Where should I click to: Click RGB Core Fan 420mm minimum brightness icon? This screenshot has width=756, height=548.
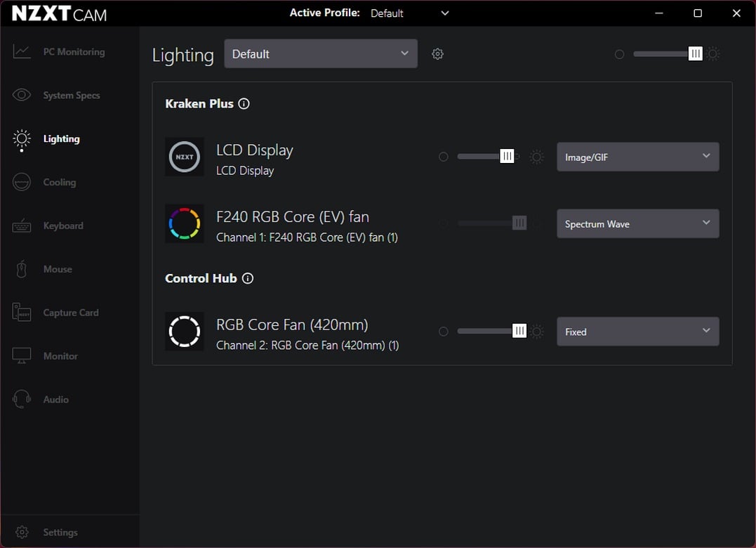(444, 332)
